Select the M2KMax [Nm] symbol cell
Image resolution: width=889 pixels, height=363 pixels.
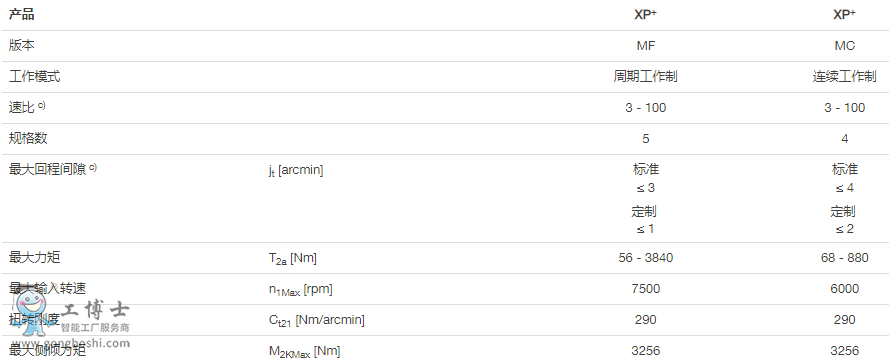click(x=304, y=352)
